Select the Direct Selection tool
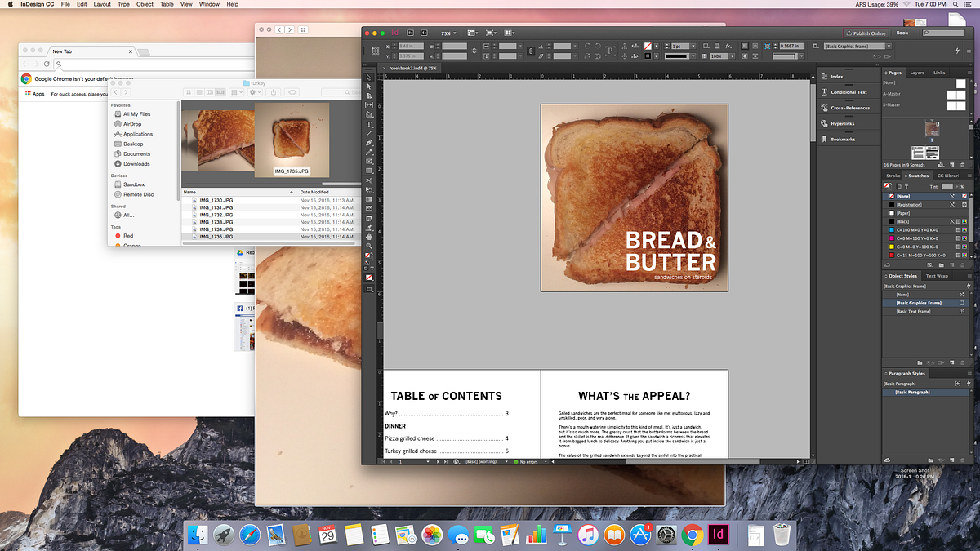Screen dimensions: 980x551 point(369,86)
